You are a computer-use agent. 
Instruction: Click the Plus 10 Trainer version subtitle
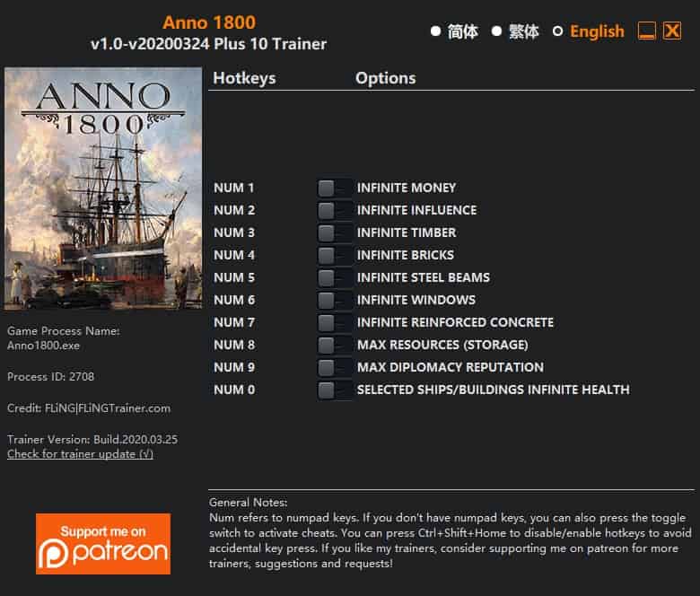208,44
